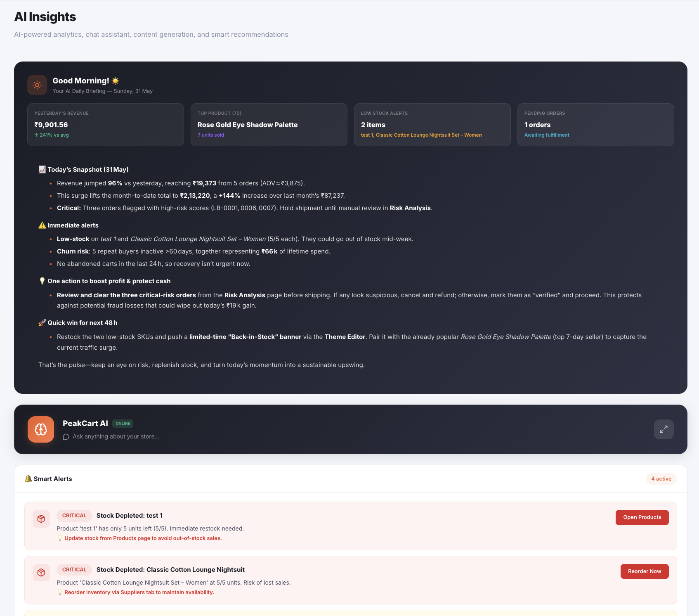Click the package icon in Nightsuit alert
The height and width of the screenshot is (616, 699).
point(41,573)
